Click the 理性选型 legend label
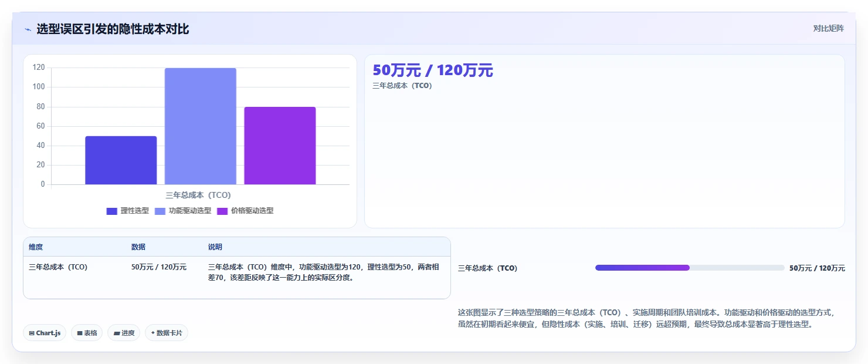 (135, 211)
